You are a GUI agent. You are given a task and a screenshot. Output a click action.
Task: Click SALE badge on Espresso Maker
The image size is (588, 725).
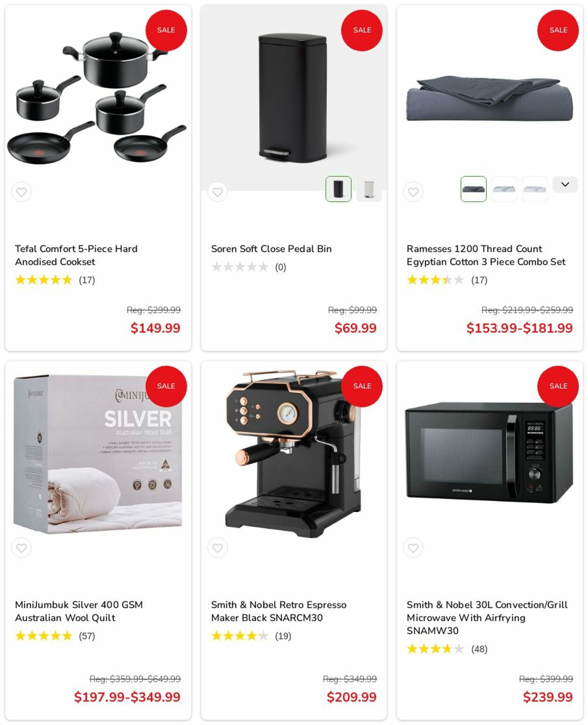pos(362,386)
